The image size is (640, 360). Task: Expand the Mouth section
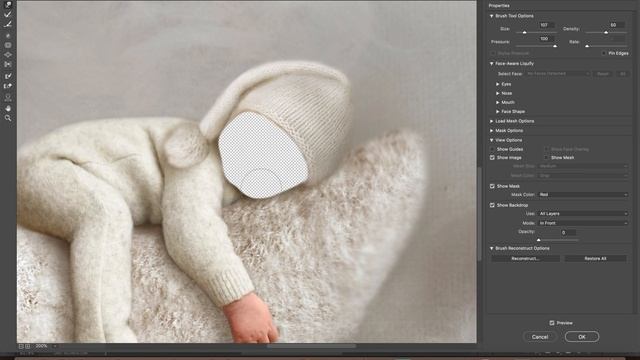(498, 102)
